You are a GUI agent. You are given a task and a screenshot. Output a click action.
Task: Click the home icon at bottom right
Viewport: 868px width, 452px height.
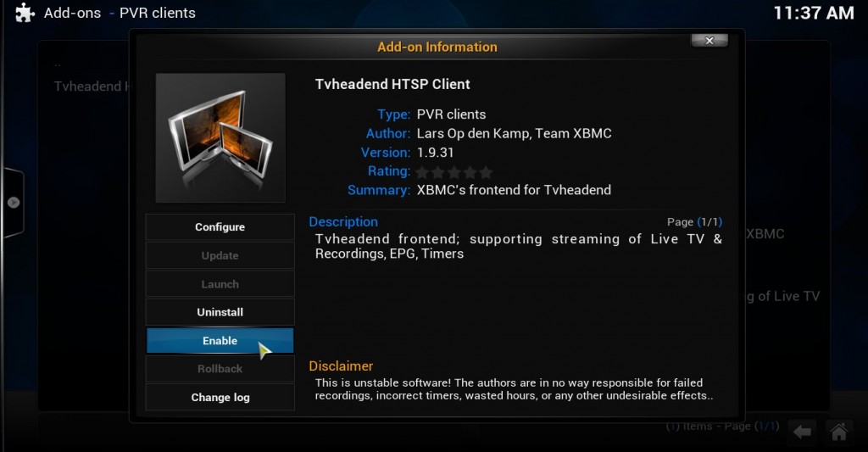(x=838, y=431)
